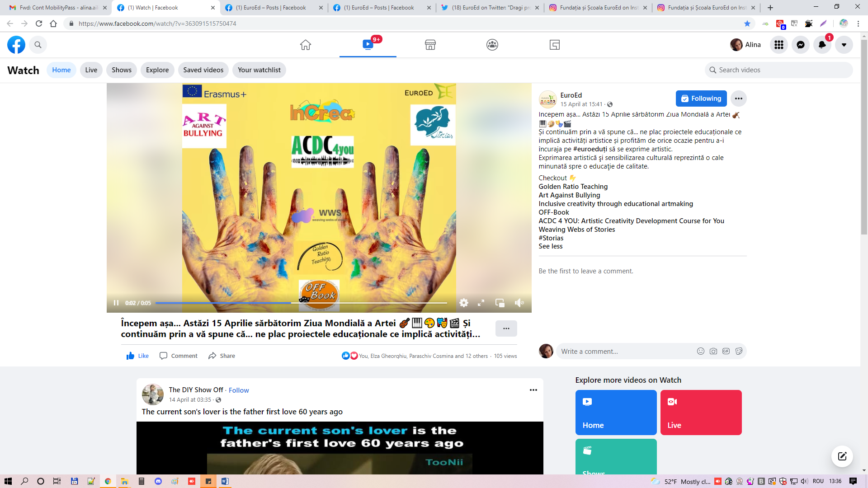The width and height of the screenshot is (868, 488).
Task: Open the DIY Show Off video thumbnail
Action: tap(340, 448)
